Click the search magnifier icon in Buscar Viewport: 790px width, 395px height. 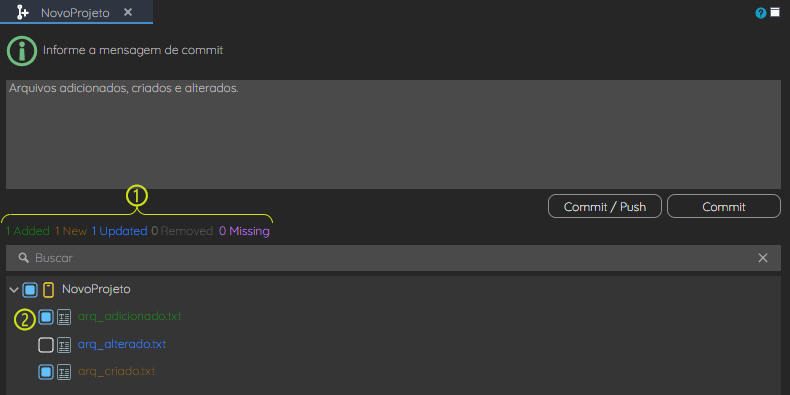23,258
